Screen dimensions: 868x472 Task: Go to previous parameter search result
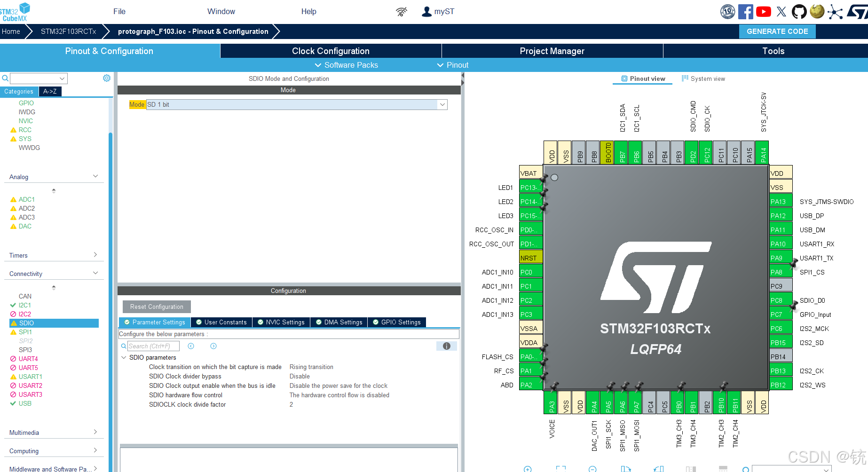[191, 346]
